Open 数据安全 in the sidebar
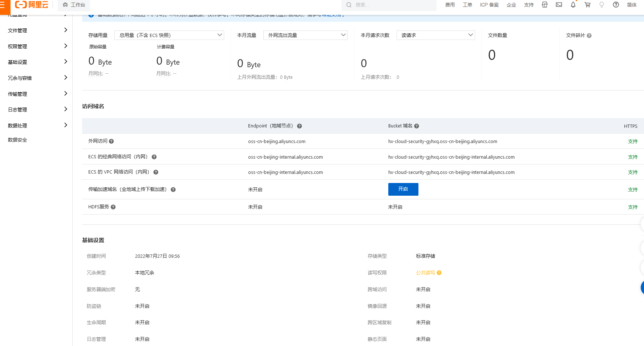644x346 pixels. coord(17,140)
